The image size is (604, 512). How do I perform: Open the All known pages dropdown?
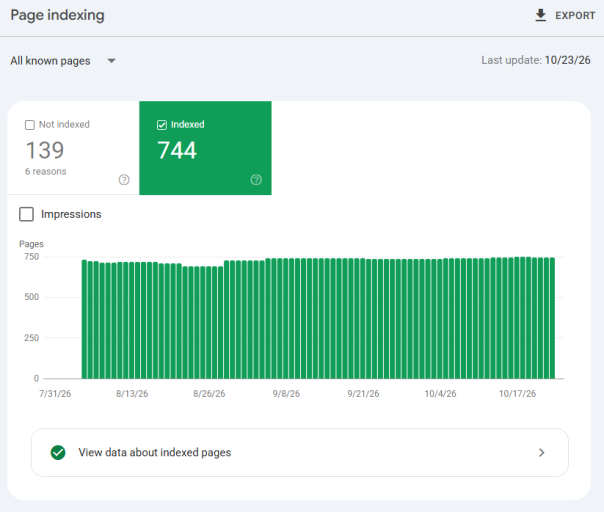[63, 61]
